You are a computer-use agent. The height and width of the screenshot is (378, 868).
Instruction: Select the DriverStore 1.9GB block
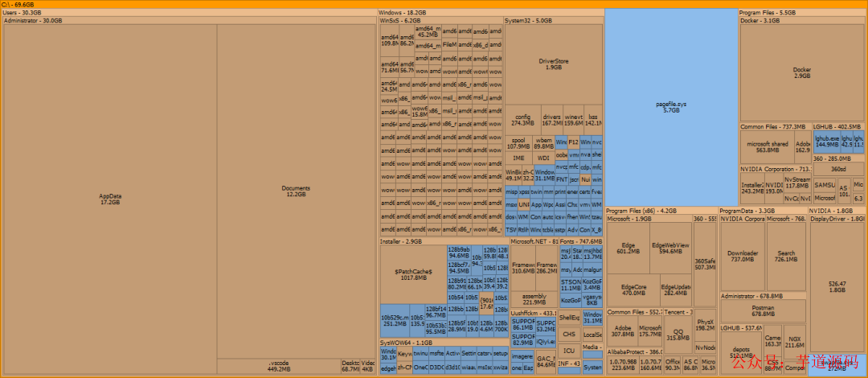pyautogui.click(x=554, y=64)
